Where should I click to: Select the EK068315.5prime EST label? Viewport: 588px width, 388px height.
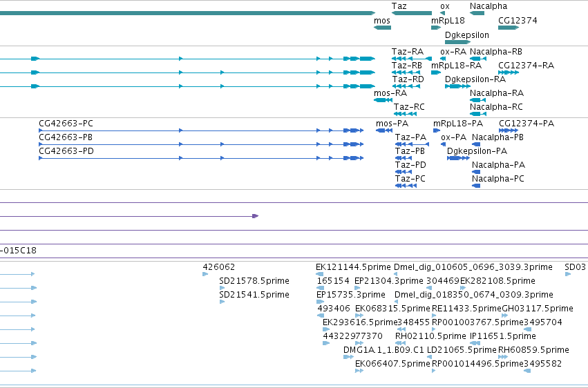click(392, 309)
